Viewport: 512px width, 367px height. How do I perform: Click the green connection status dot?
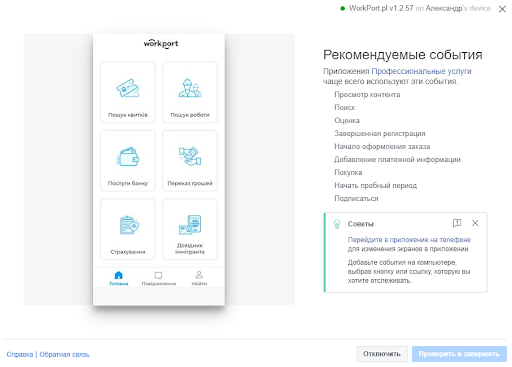coord(342,9)
